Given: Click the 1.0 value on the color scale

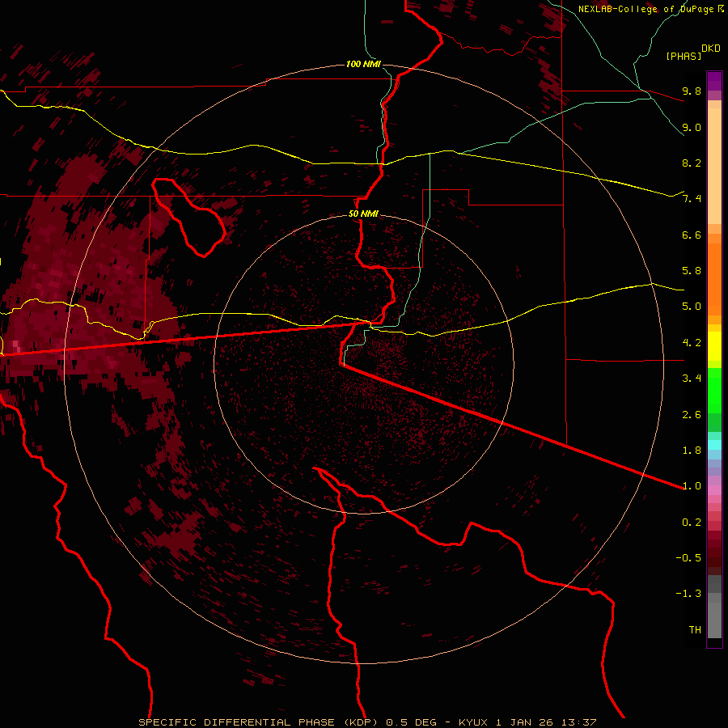Looking at the screenshot, I should tap(692, 486).
